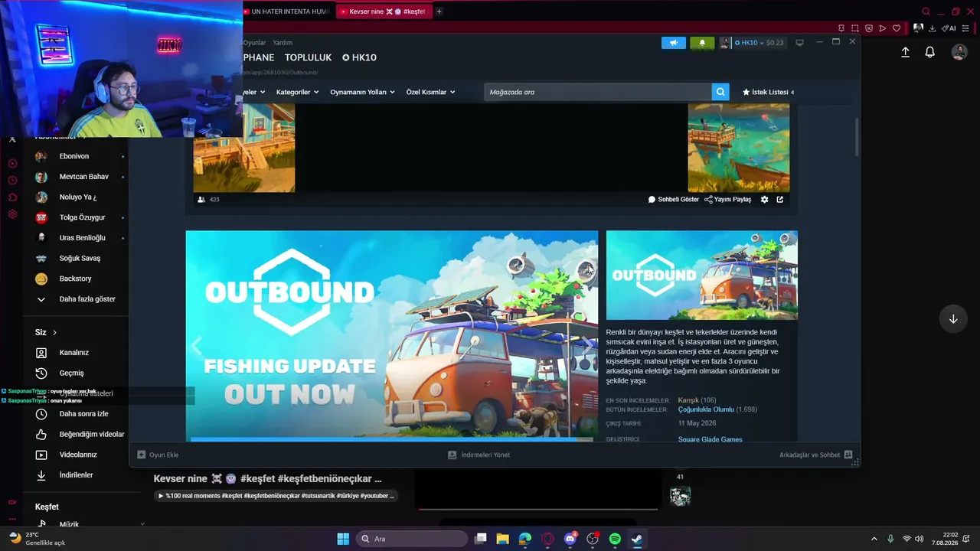Click browser snapshot capture icon
This screenshot has height=551, width=980.
coord(855,28)
